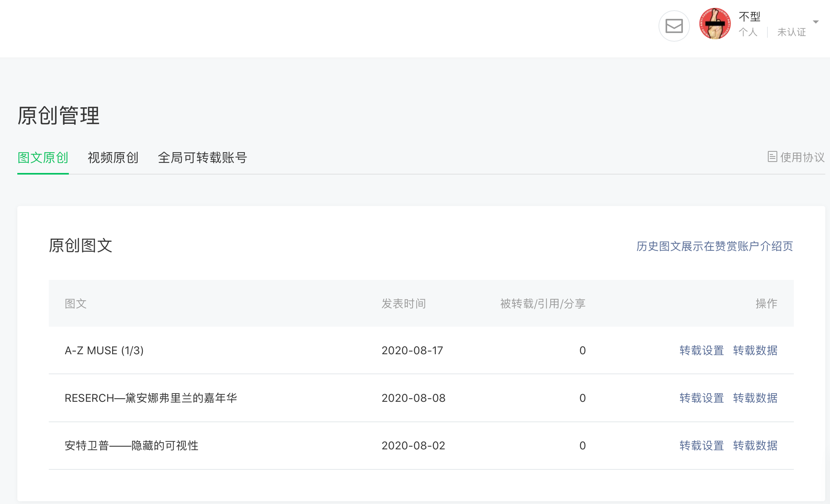Screen dimensions: 830x504
Task: Click the 安特卫普——隐藏的可视性 title
Action: click(x=131, y=445)
